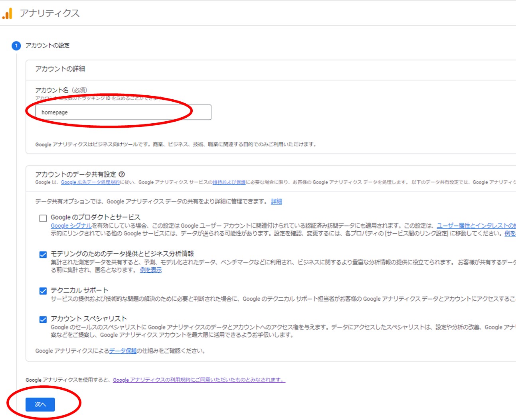Screen dimensions: 516x420
Task: Open the 詳細 link for data sharing options
Action: pos(276,201)
